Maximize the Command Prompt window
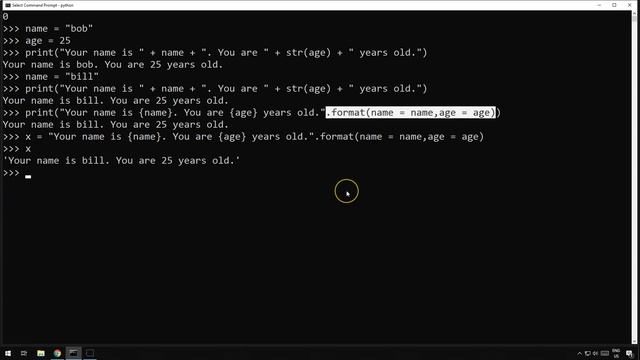Screen dimensions: 640x360 tap(614, 5)
